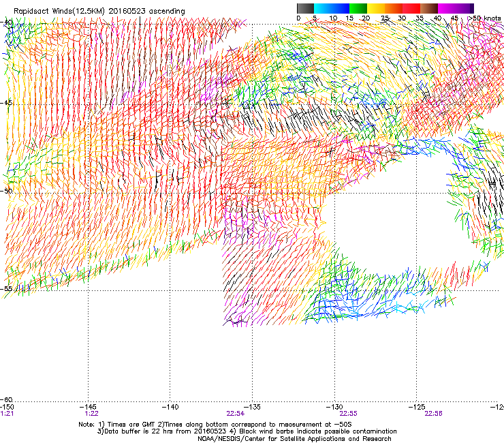Viewport: 504px width, 443px height.
Task: Click the longitude label "-130"
Action: [x=334, y=407]
